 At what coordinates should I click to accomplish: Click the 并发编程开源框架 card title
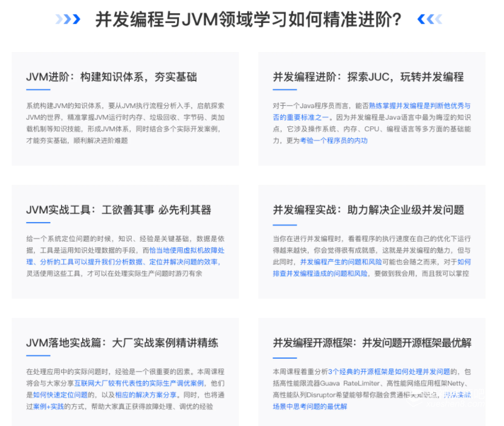click(x=372, y=343)
